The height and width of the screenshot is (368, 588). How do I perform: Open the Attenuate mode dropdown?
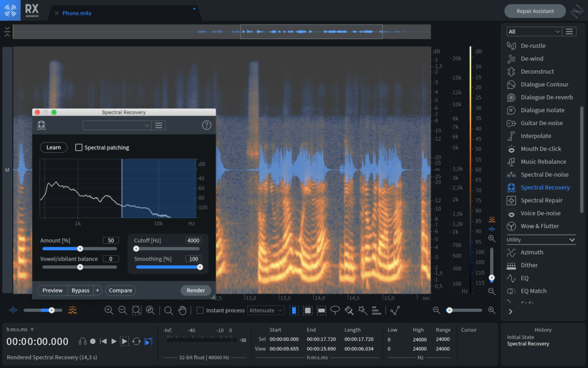pyautogui.click(x=266, y=310)
